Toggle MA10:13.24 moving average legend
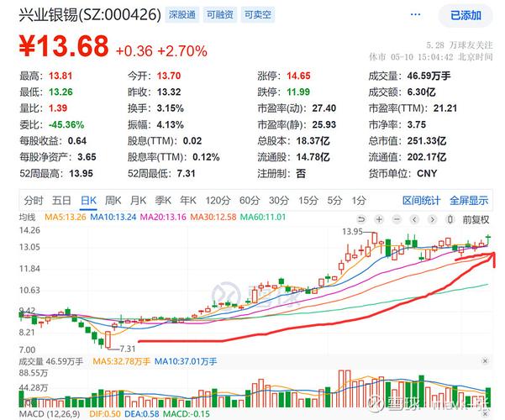This screenshot has height=420, width=505. click(113, 217)
